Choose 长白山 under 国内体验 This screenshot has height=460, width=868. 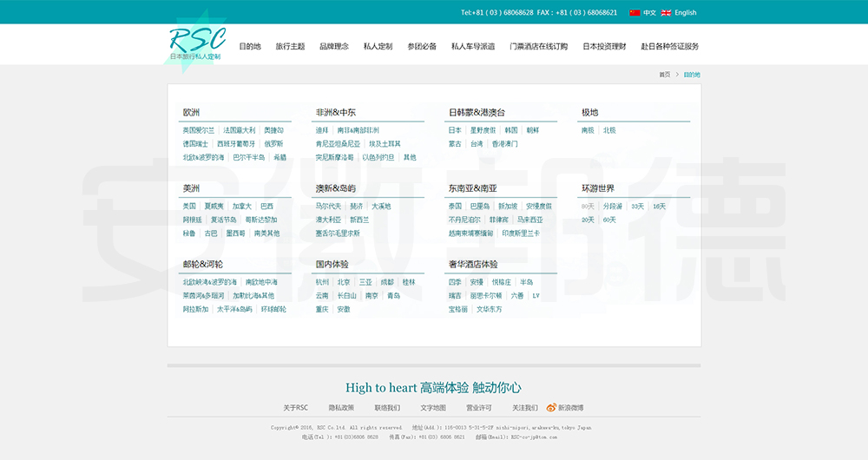tap(346, 296)
